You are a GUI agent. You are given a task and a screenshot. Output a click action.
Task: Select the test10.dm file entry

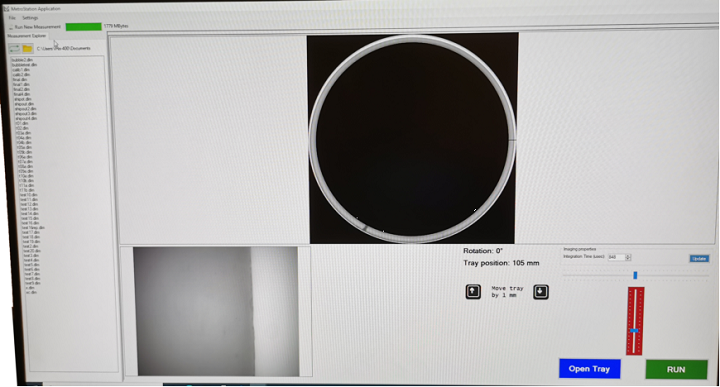click(x=28, y=195)
